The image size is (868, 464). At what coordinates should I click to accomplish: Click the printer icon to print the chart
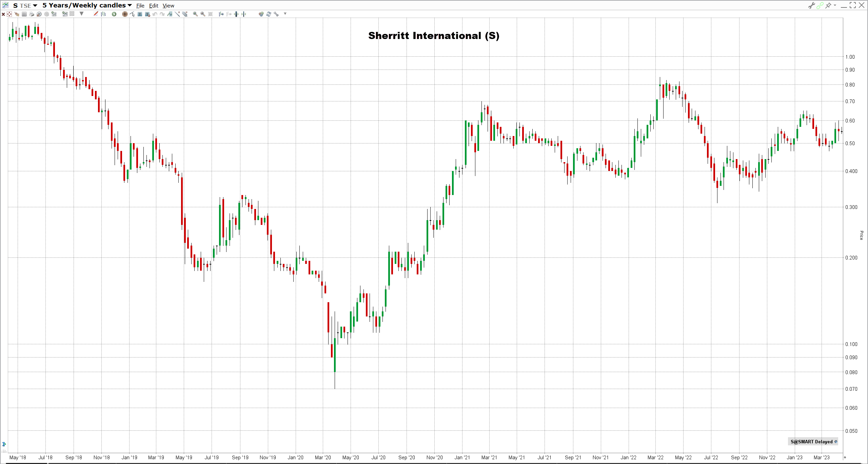(32, 14)
